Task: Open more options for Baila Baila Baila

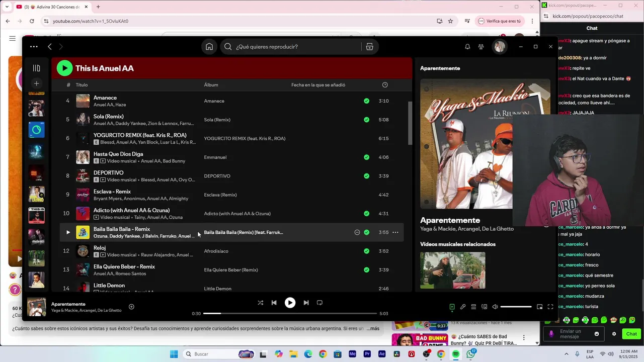Action: coord(395,232)
